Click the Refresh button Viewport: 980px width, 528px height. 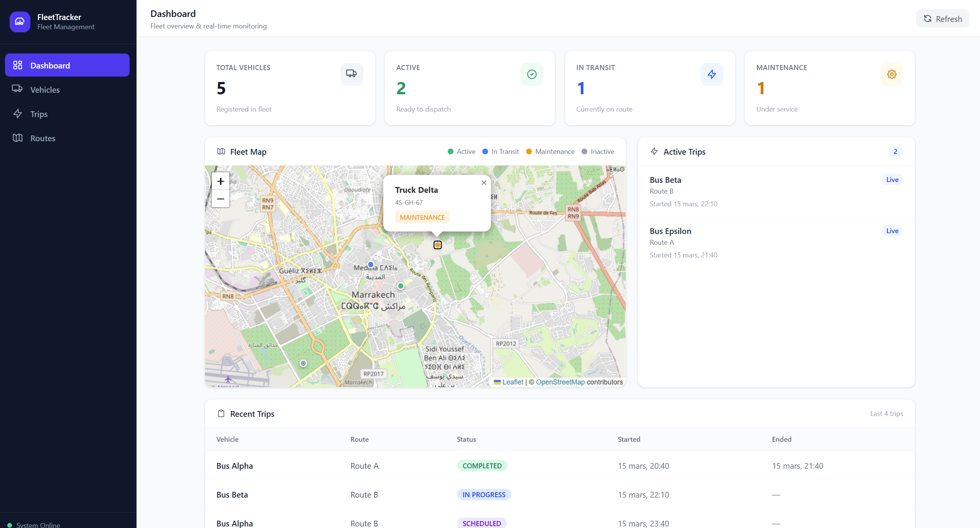(x=942, y=18)
